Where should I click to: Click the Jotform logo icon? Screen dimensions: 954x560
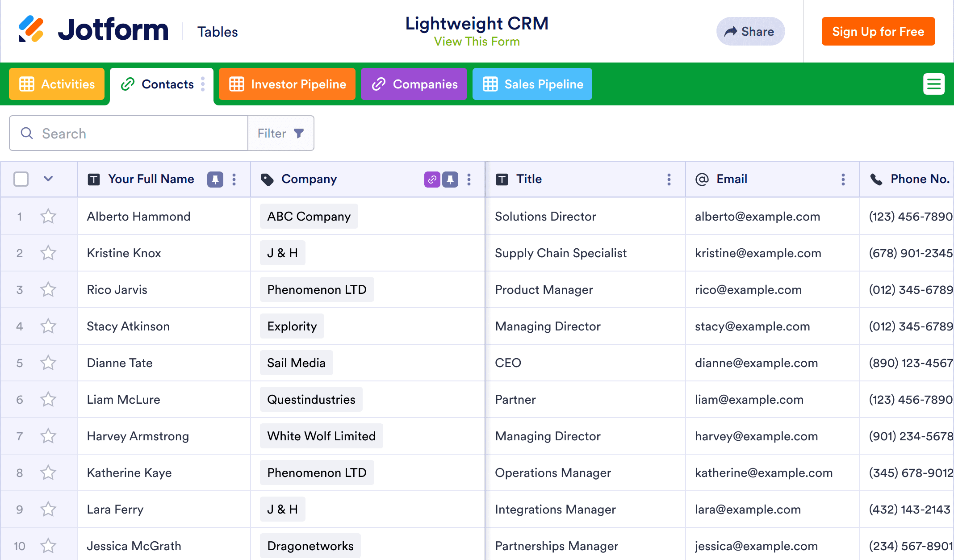click(x=31, y=29)
